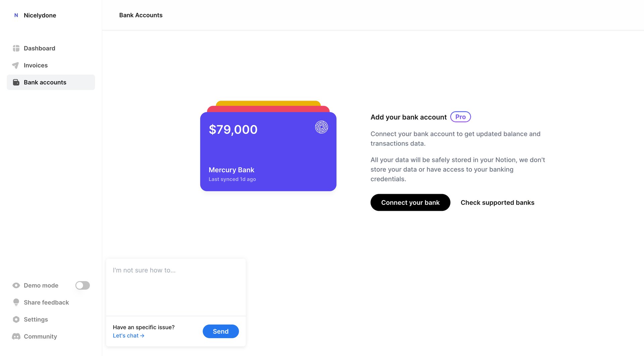Screen dimensions: 644x356
Task: Click the Connect your bank button
Action: (x=410, y=202)
